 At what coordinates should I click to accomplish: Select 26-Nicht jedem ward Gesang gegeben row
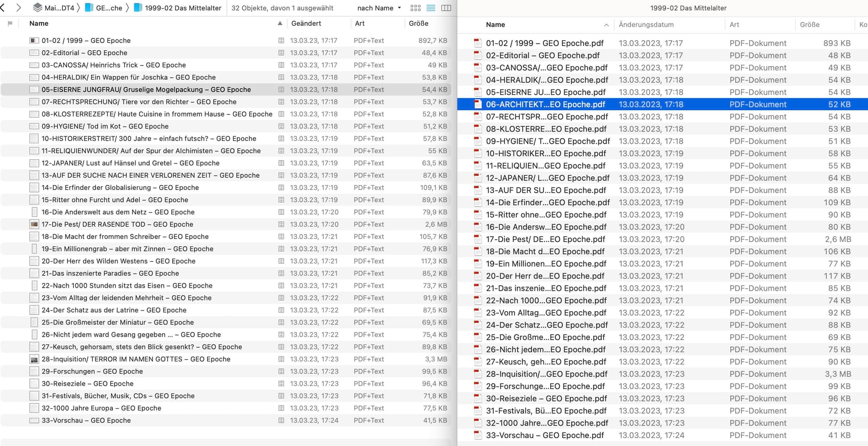tap(226, 334)
